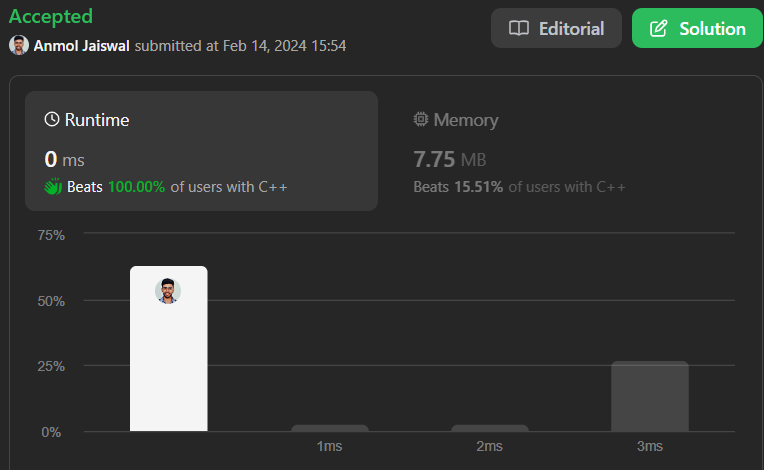The height and width of the screenshot is (470, 764).
Task: Click the Solution pencil edit icon
Action: [658, 28]
